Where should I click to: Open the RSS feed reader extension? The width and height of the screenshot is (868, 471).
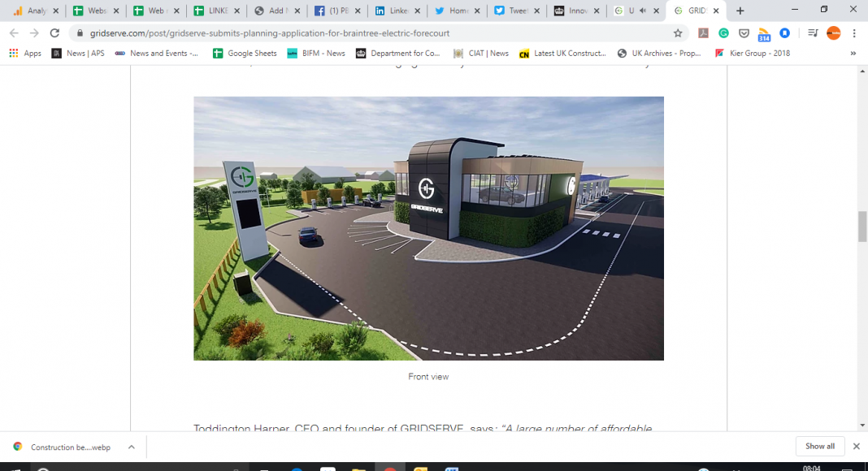[x=764, y=34]
